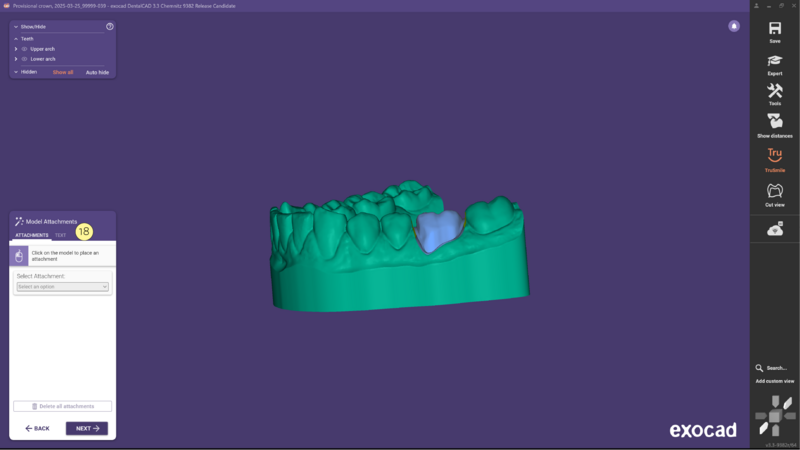Go back with the BACK button
Viewport: 800px width, 450px height.
pos(37,429)
